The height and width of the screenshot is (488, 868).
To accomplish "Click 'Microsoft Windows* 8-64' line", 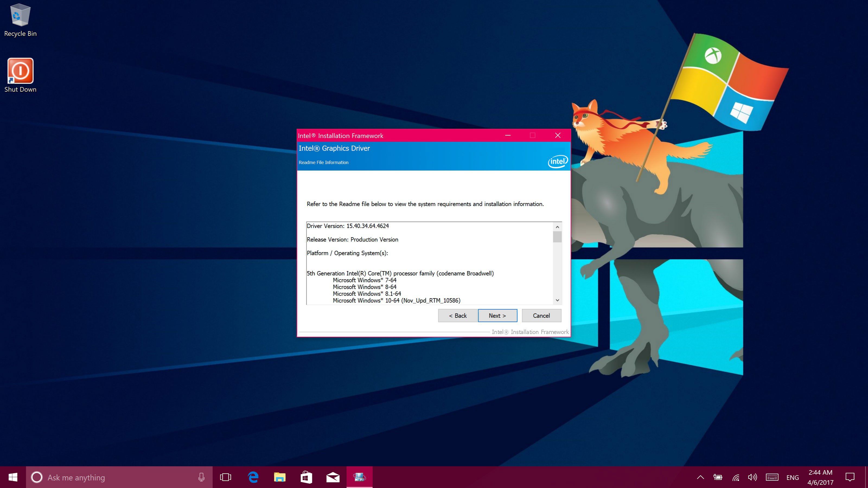I will pyautogui.click(x=365, y=287).
